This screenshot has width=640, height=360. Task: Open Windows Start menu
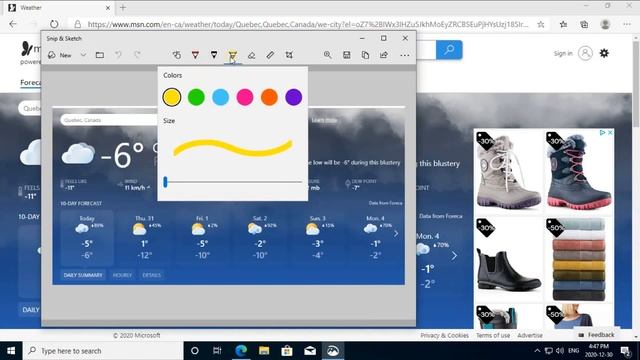click(x=11, y=351)
